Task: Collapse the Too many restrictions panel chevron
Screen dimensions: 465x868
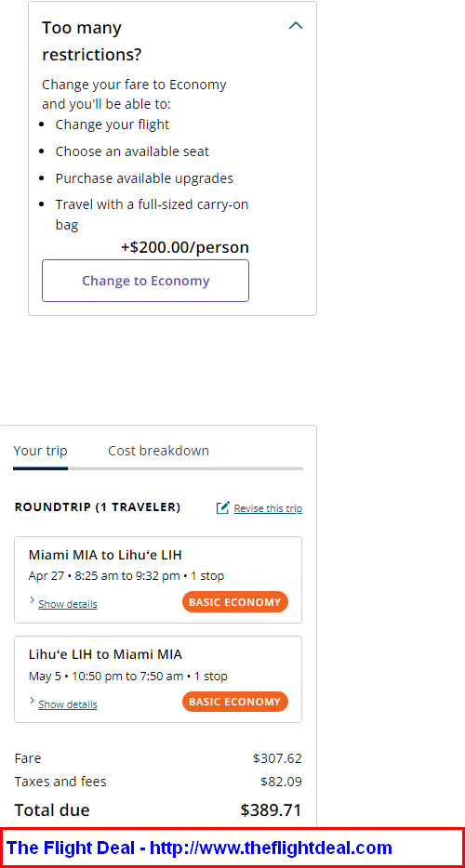Action: click(296, 25)
